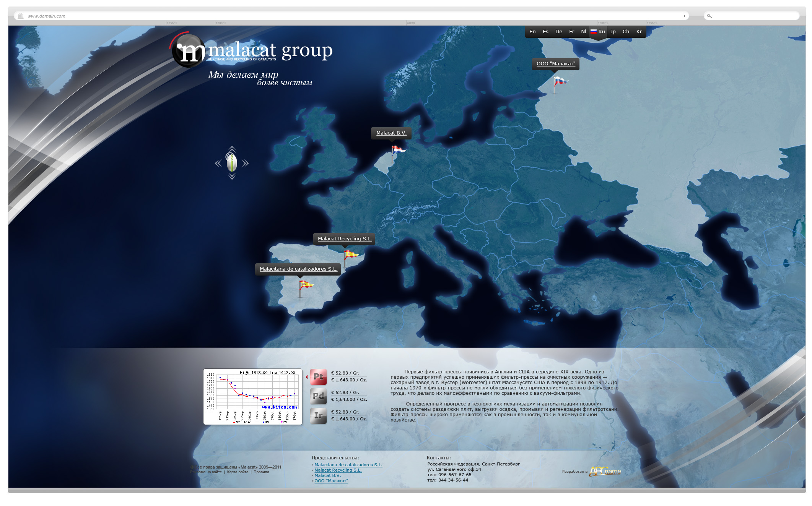Open the ООО "Малакат" map label
Image resolution: width=812 pixels, height=506 pixels.
pos(556,64)
